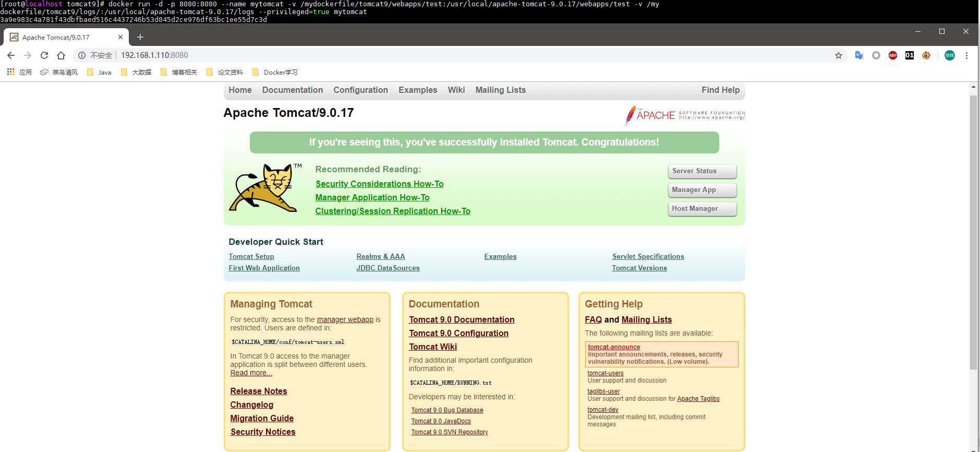Open the Migration Guide link
This screenshot has width=980, height=452.
262,418
